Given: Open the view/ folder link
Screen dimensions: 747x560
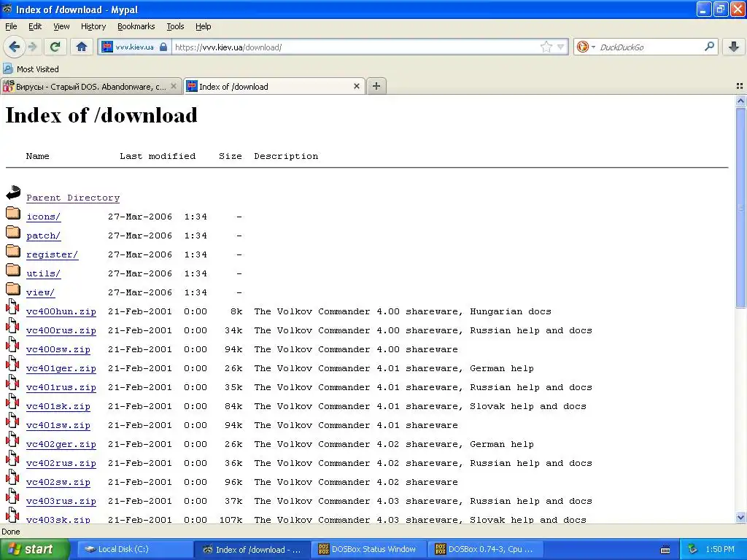Looking at the screenshot, I should [x=41, y=292].
